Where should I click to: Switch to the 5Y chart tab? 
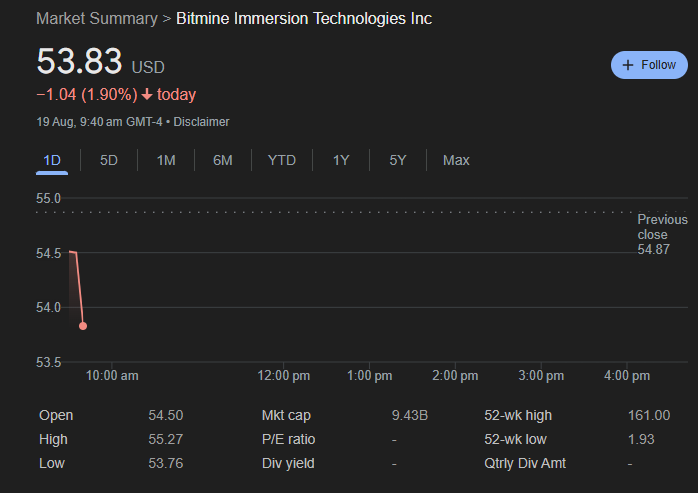(398, 160)
